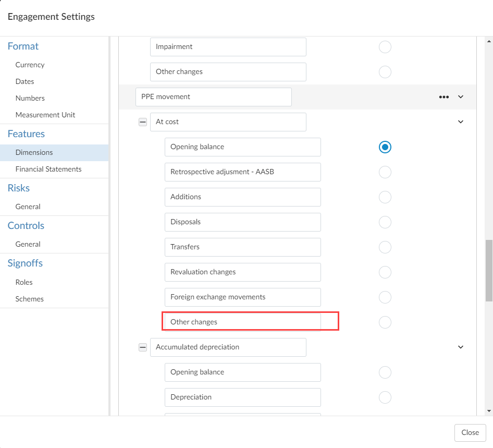This screenshot has width=493, height=448.
Task: Select the Opening balance radio under At cost
Action: point(385,147)
